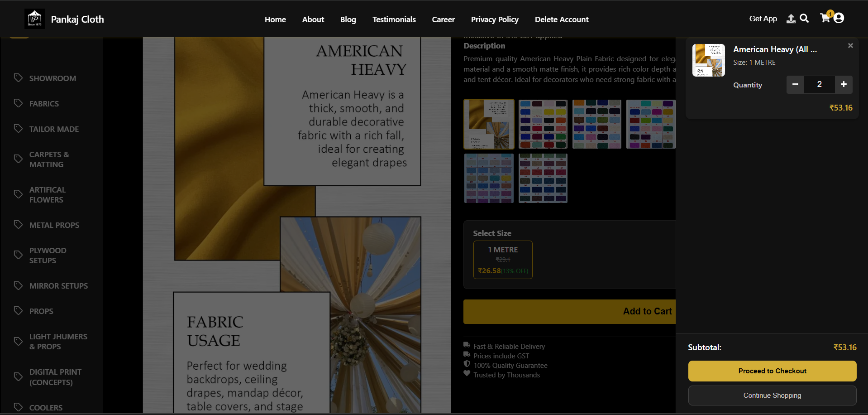Image resolution: width=868 pixels, height=415 pixels.
Task: Go to the Home menu item
Action: pyautogui.click(x=275, y=19)
